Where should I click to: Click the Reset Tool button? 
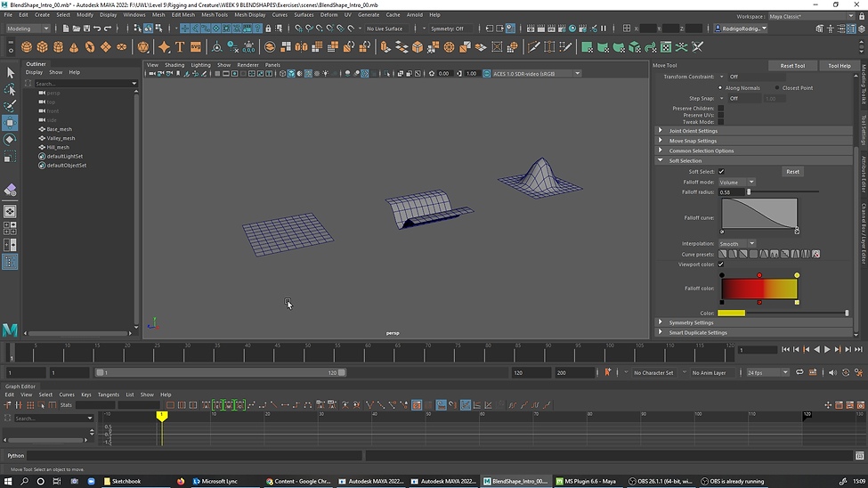pyautogui.click(x=792, y=66)
